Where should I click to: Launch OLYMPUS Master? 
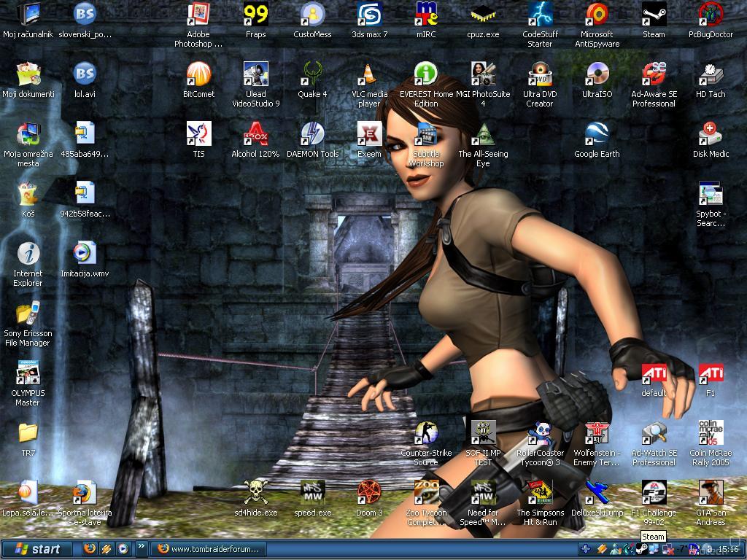coord(28,384)
